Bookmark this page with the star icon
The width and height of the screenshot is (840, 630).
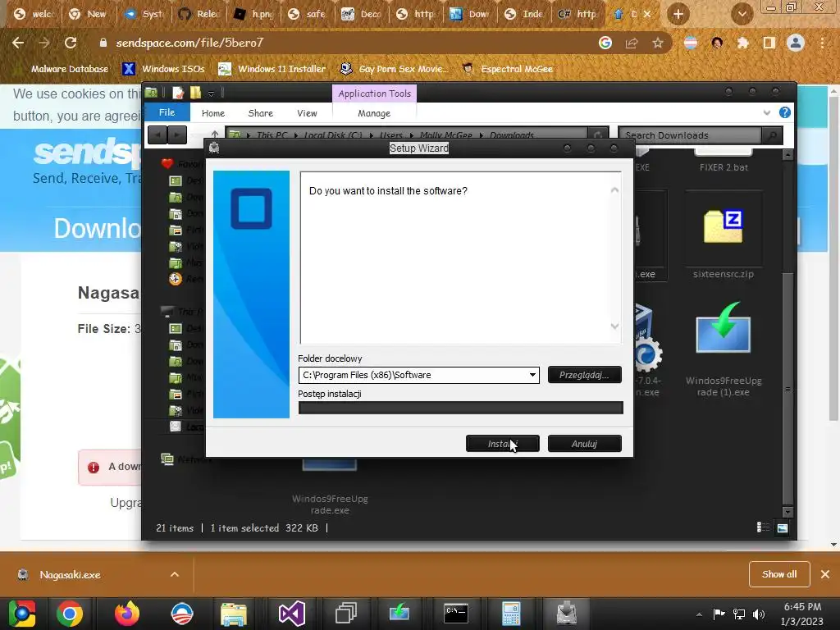point(658,43)
